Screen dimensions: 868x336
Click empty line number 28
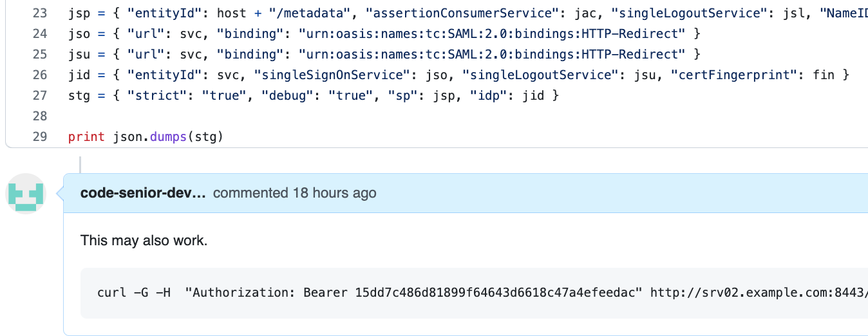(x=40, y=116)
